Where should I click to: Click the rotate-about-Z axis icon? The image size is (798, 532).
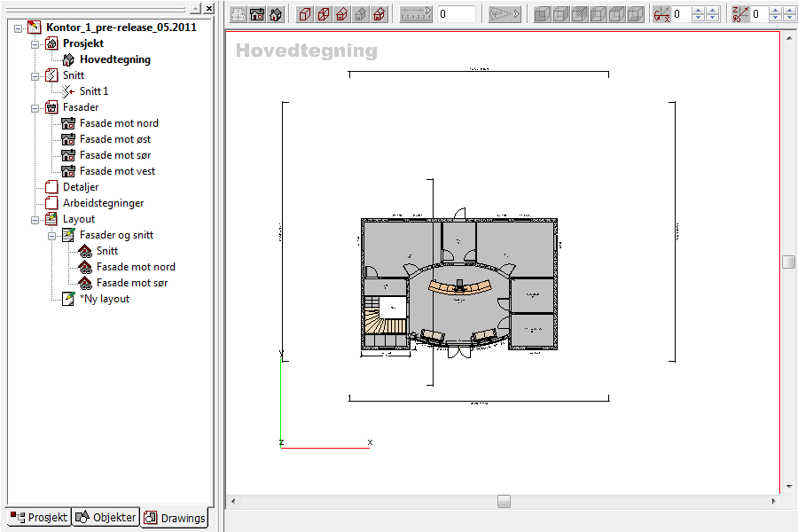(740, 14)
